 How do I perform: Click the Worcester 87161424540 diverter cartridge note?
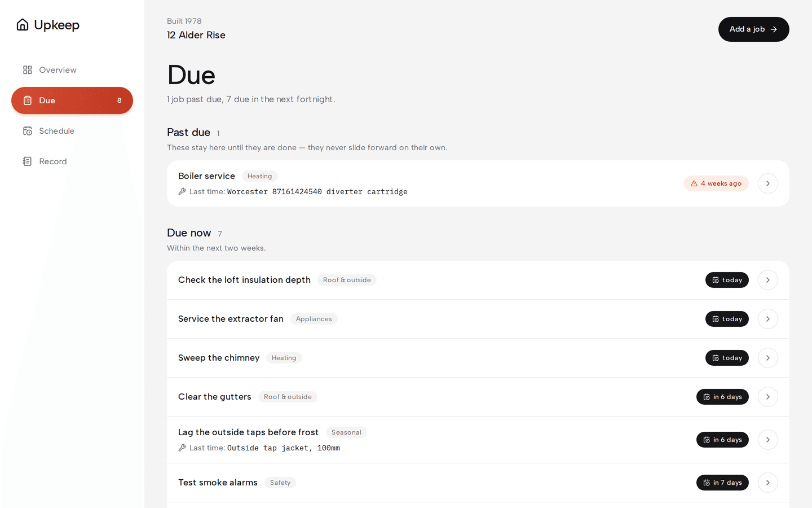317,192
